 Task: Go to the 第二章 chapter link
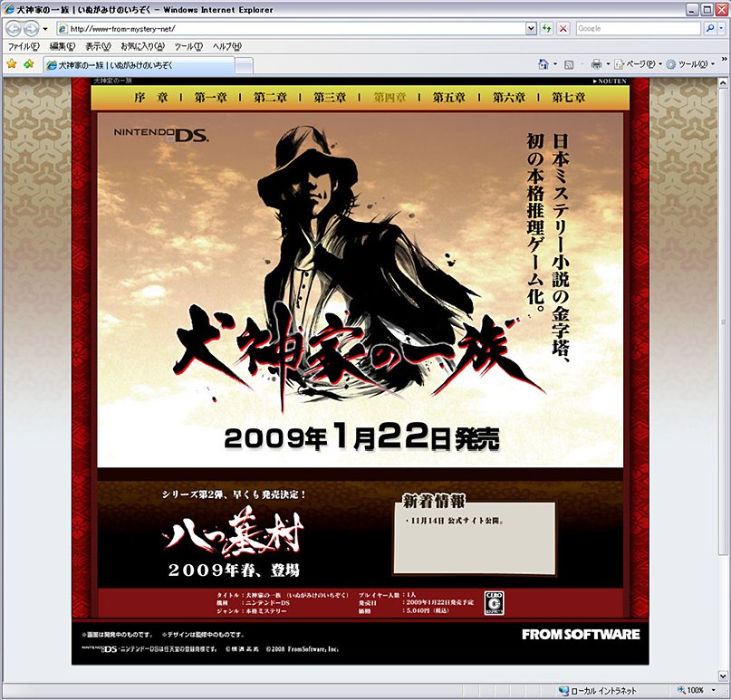point(271,98)
